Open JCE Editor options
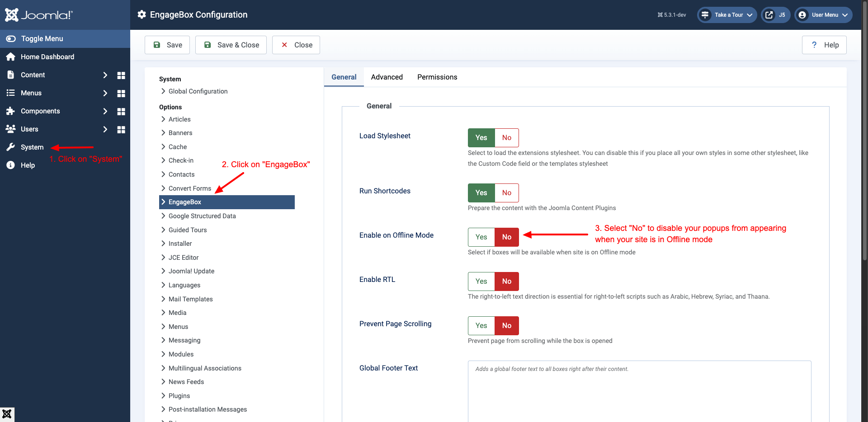 184,258
